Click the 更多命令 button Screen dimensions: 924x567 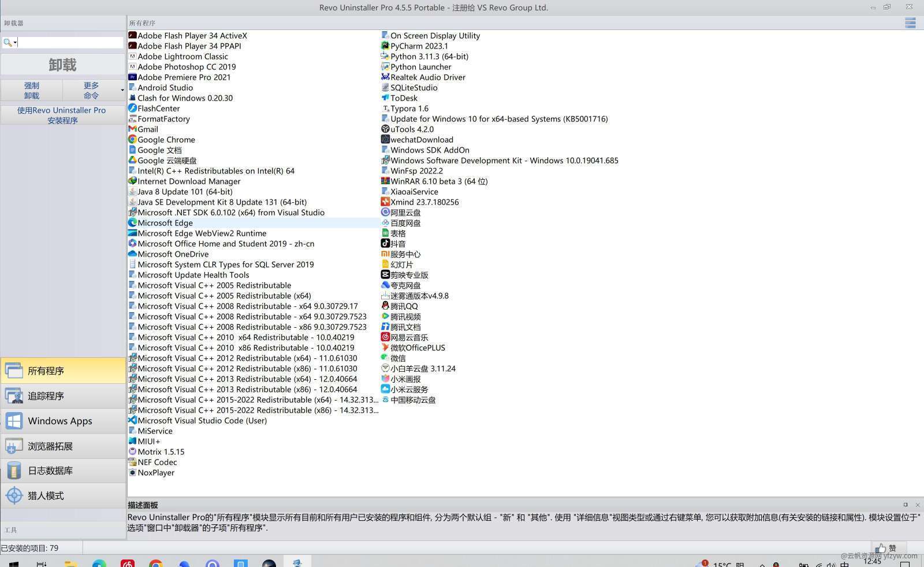click(91, 90)
